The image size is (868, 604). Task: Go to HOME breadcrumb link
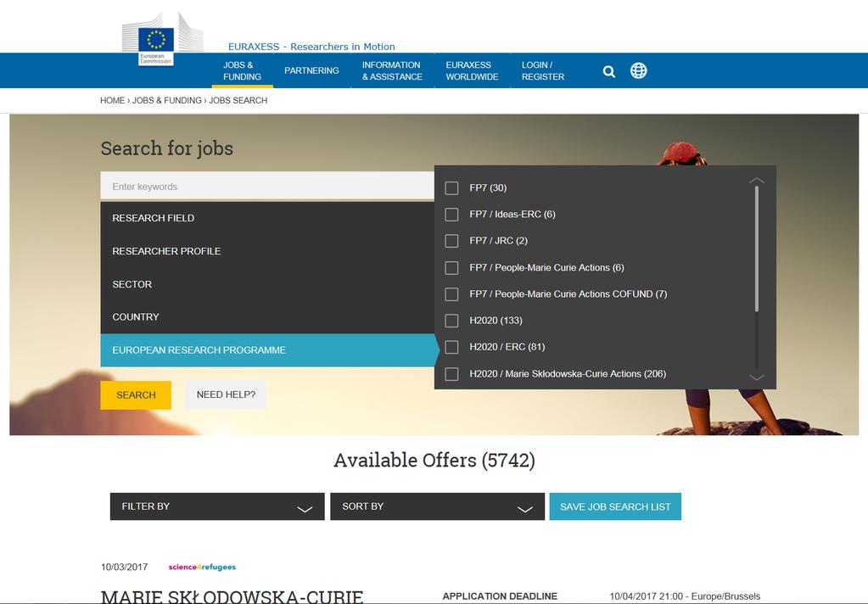pyautogui.click(x=112, y=100)
